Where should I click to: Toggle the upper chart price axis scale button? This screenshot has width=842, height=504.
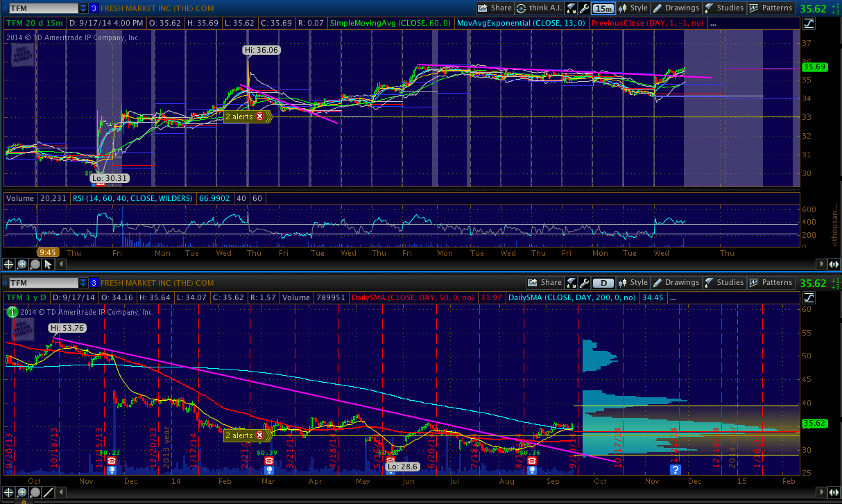click(809, 24)
